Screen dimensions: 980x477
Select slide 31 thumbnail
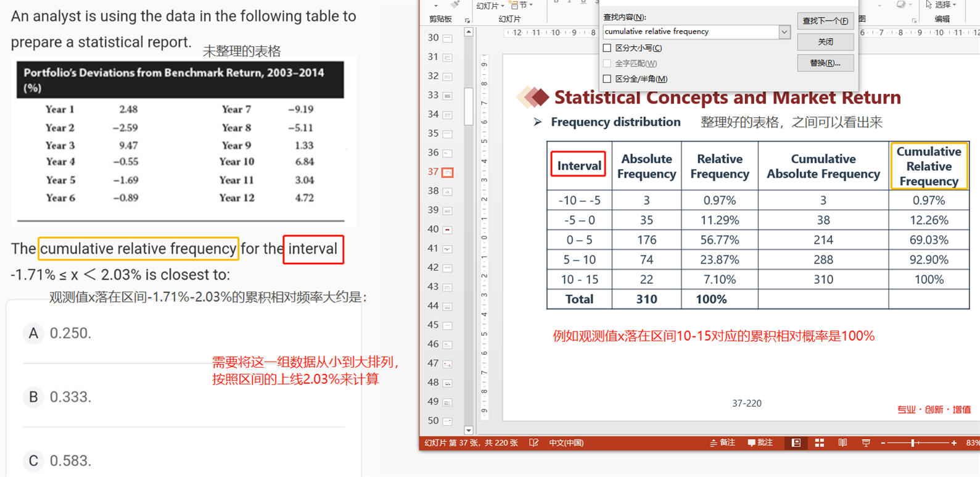[448, 57]
